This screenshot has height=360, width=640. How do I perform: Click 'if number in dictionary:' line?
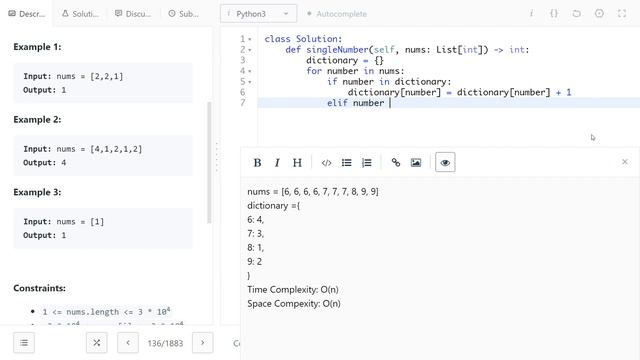click(389, 82)
